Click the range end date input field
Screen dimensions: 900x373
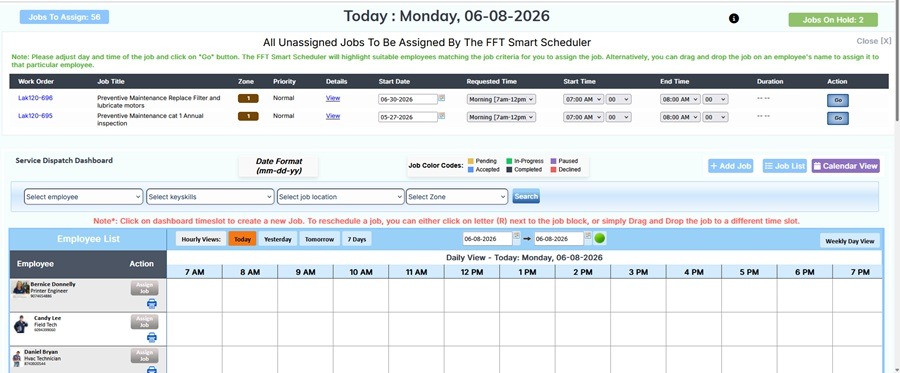pyautogui.click(x=559, y=239)
